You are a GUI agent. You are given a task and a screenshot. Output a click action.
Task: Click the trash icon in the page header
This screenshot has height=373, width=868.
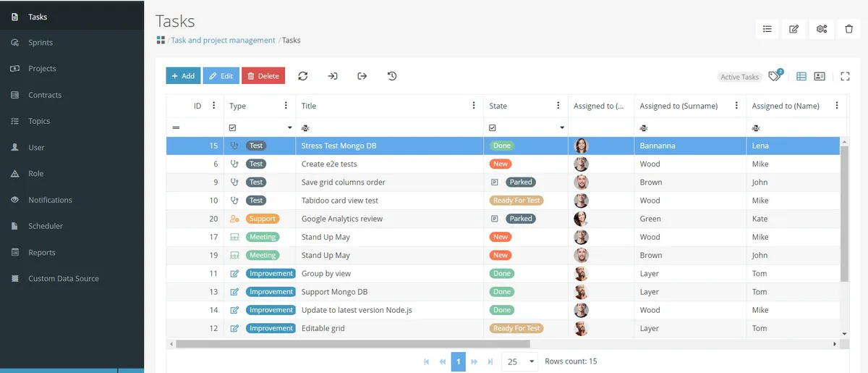click(849, 29)
